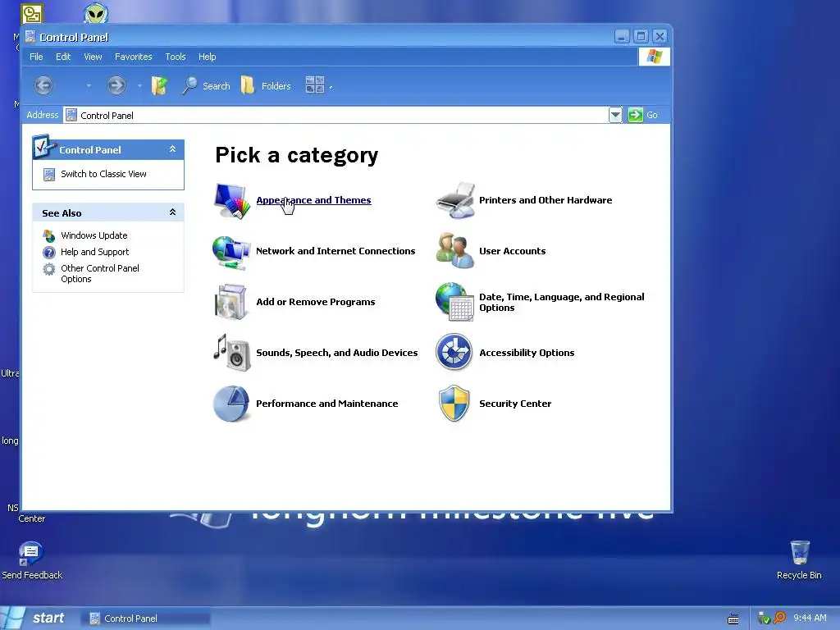Click the Security Center shield icon
The image size is (840, 630).
(x=454, y=404)
